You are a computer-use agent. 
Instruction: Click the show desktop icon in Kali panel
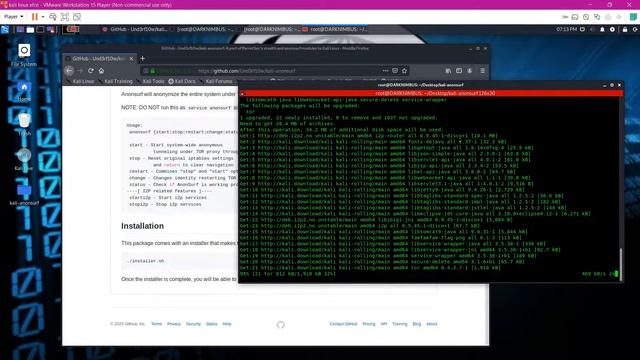[x=20, y=29]
